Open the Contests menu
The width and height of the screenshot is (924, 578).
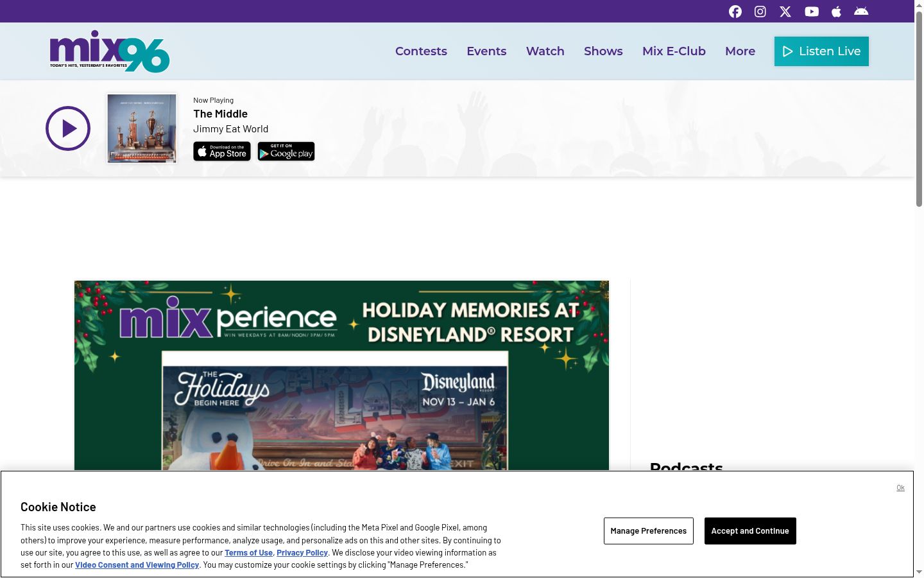click(x=421, y=51)
